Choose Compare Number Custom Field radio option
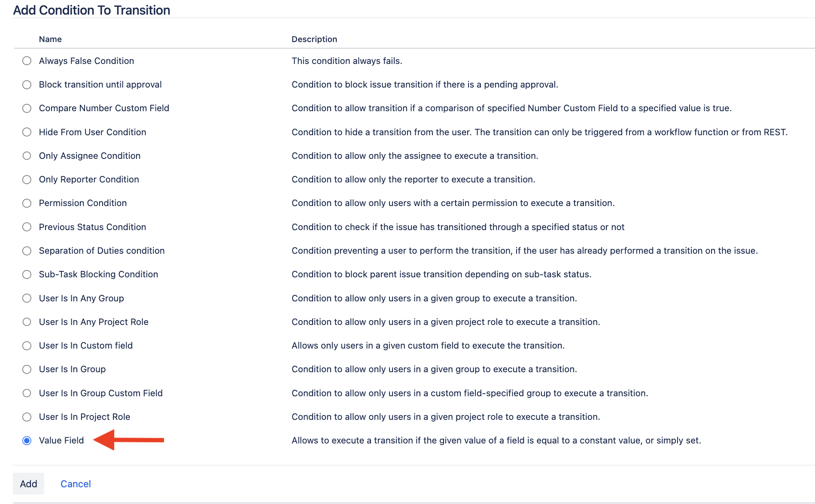815x504 pixels. click(x=27, y=108)
